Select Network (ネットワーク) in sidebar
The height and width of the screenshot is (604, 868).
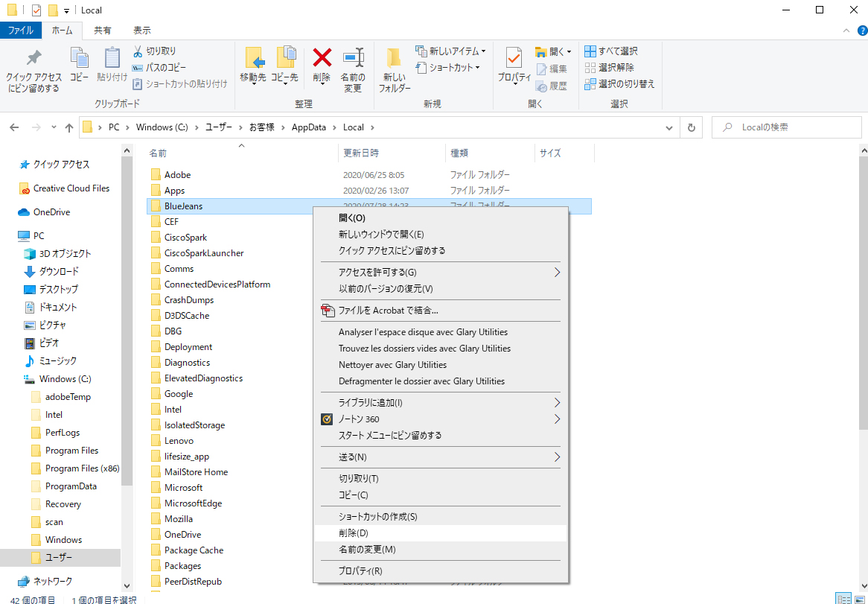(45, 582)
